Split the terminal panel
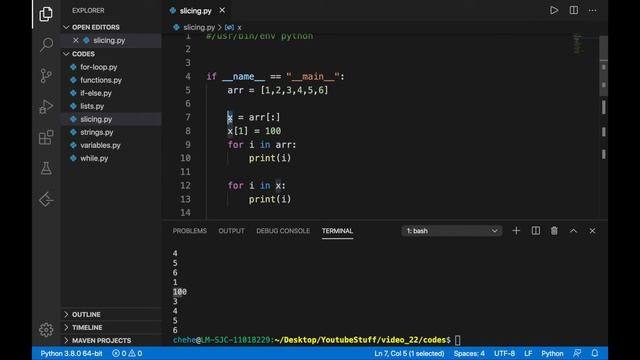Screen dimensions: 640x360 (x=536, y=231)
